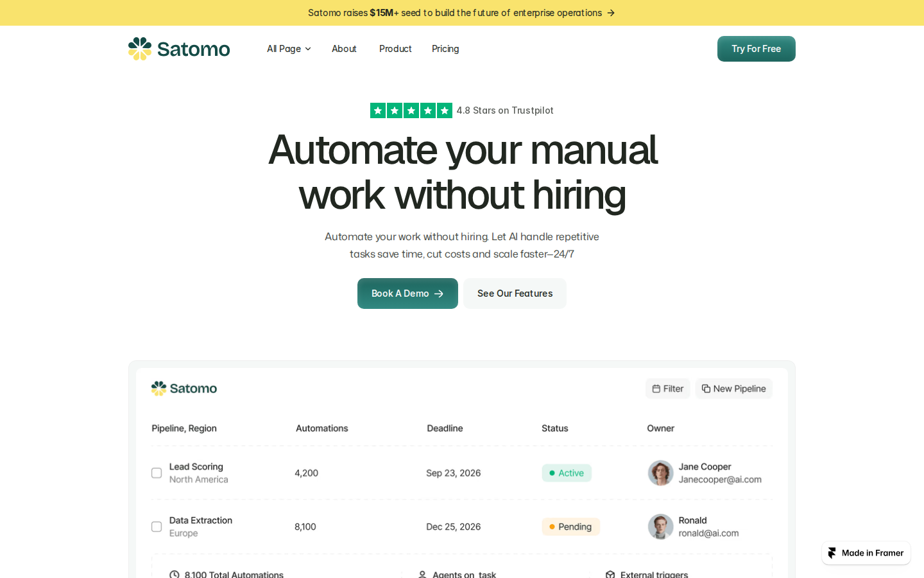Open the Product nav link

coord(395,49)
